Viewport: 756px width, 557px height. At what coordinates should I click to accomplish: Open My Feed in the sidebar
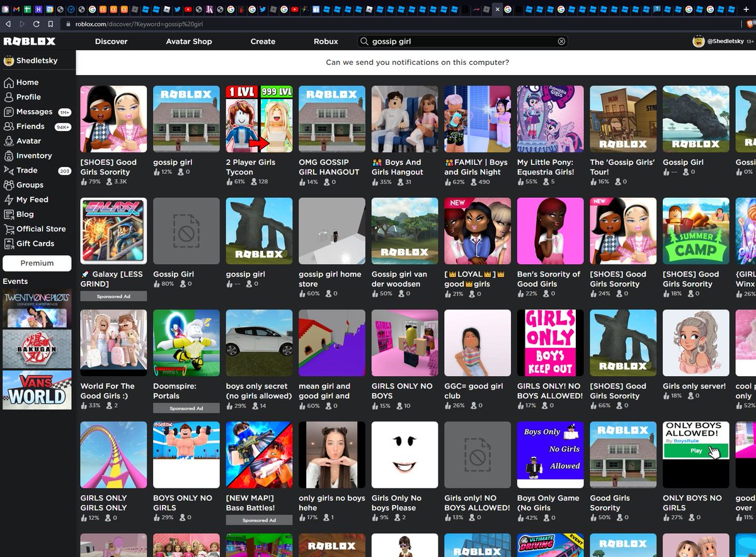point(26,200)
